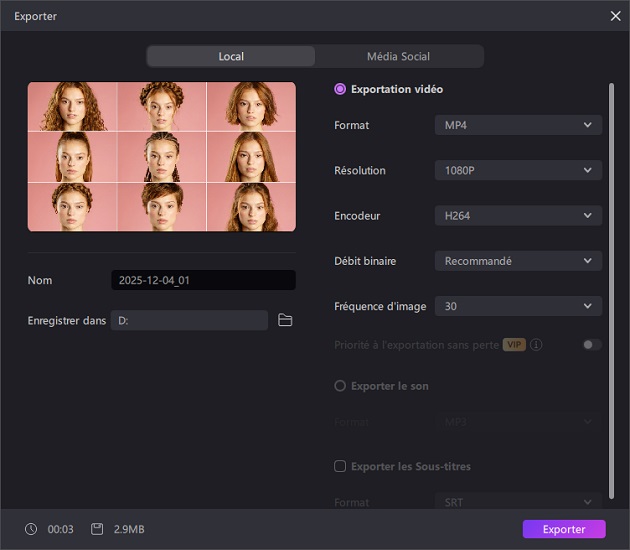Expand the Débit binaire Recommandé dropdown

[x=518, y=261]
